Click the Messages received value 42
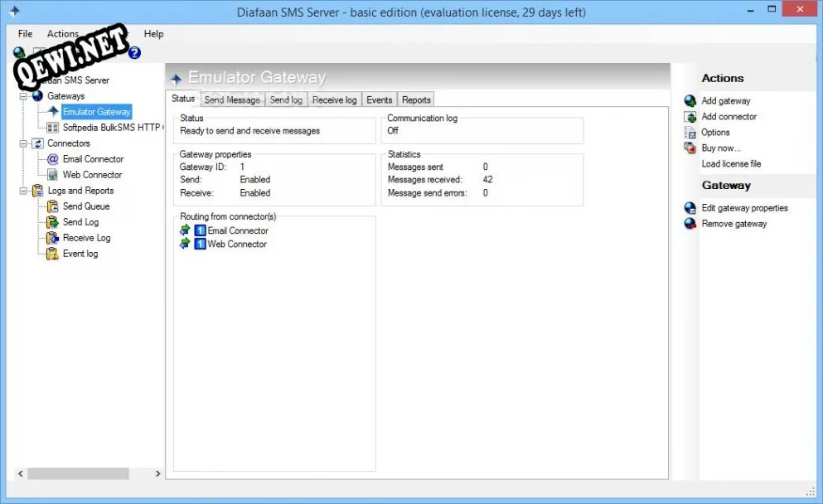The image size is (823, 504). (x=487, y=180)
